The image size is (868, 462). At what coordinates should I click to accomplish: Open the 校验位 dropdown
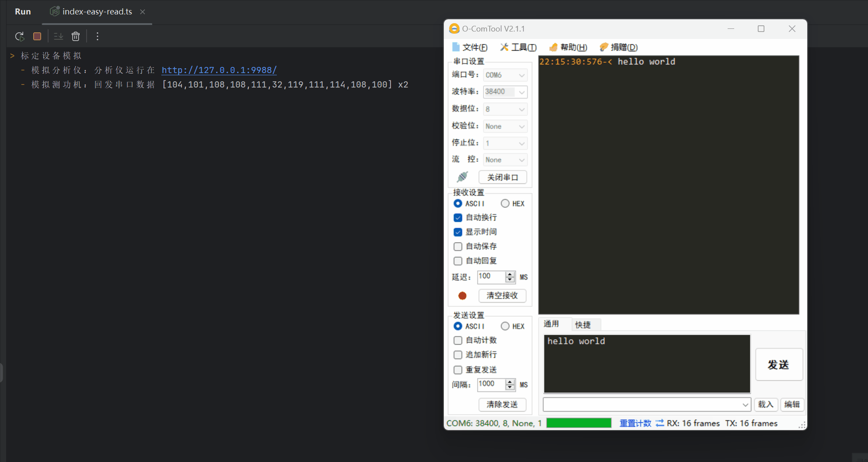505,126
